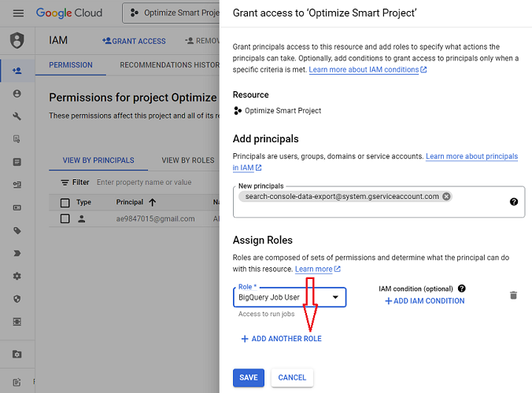Image resolution: width=532 pixels, height=393 pixels.
Task: Open the Role dropdown showing BigQuery Job User
Action: 290,297
